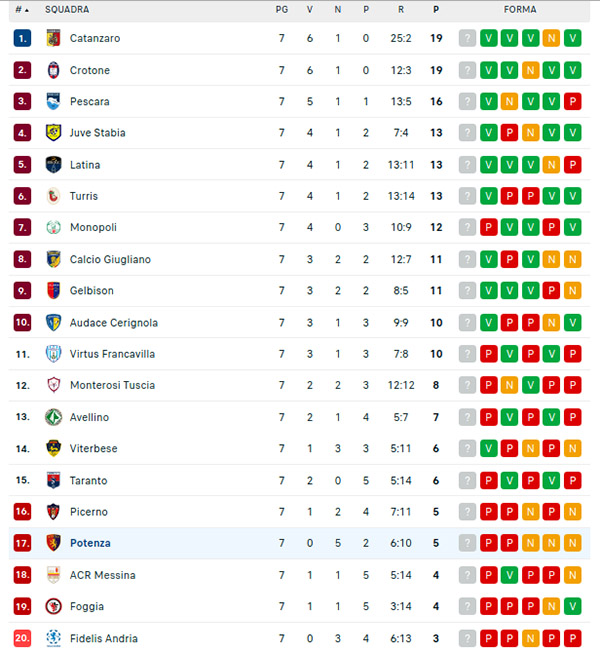Sort standings by PG column header
600x652 pixels.
point(282,9)
